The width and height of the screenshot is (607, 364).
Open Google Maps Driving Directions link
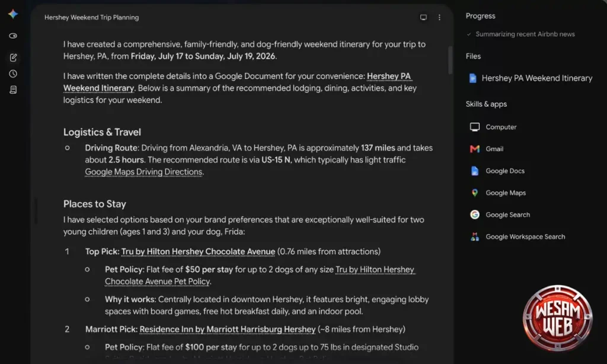(143, 172)
